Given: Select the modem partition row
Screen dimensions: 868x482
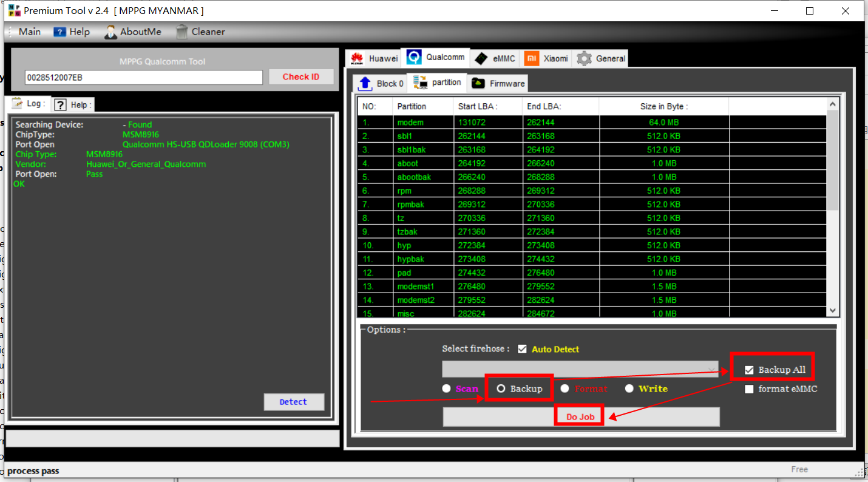Looking at the screenshot, I should [592, 122].
